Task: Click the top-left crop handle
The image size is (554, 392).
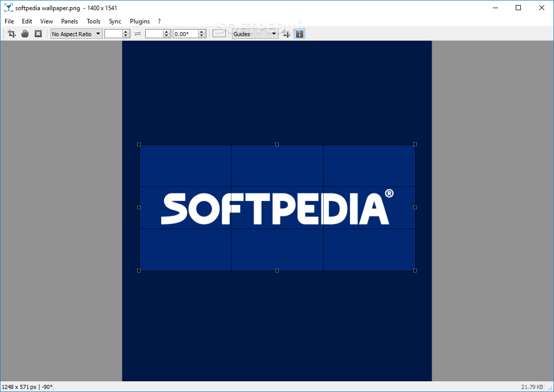Action: click(x=139, y=144)
